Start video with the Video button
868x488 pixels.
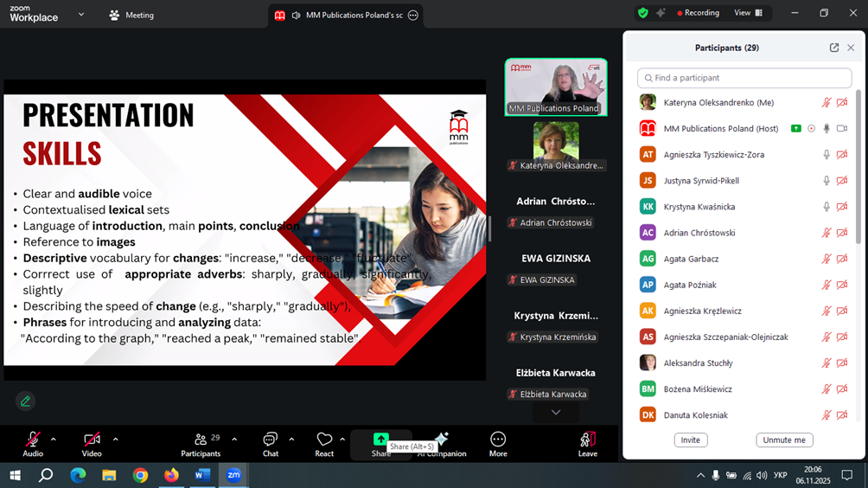point(92,443)
